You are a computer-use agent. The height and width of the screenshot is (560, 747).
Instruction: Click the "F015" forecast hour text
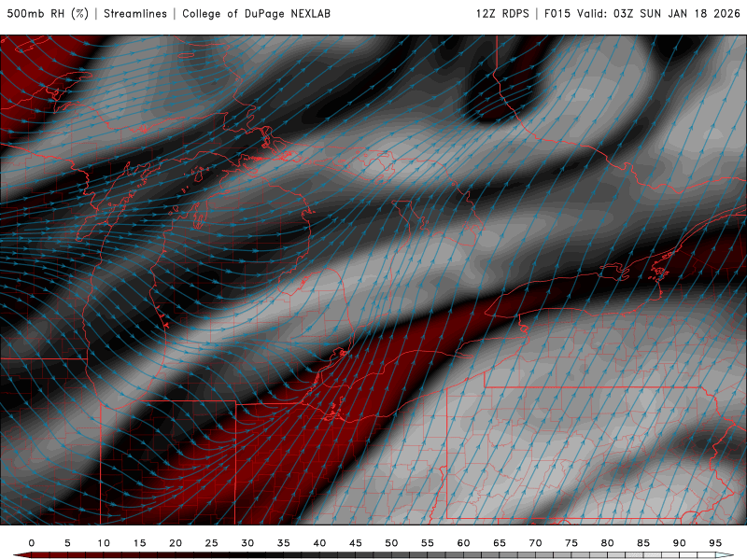pos(557,14)
